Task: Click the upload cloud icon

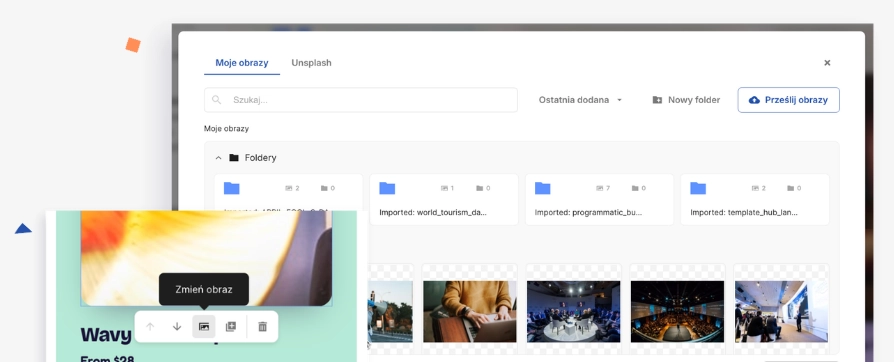Action: click(754, 100)
